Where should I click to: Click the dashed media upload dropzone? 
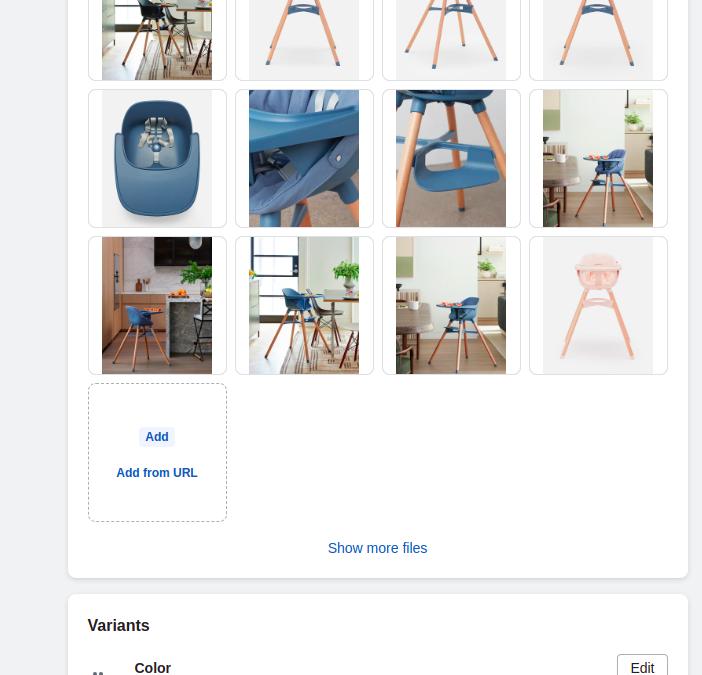(157, 452)
